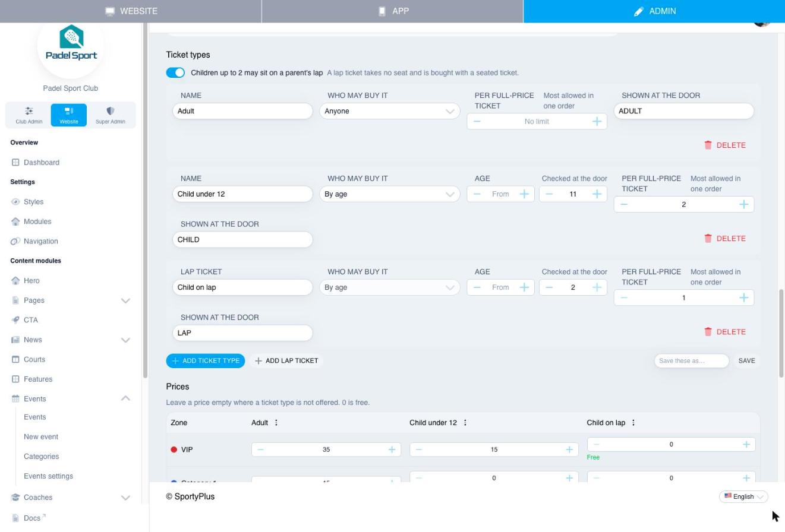Click SAVE next to 'Save these as'
Image resolution: width=785 pixels, height=532 pixels.
click(x=747, y=361)
